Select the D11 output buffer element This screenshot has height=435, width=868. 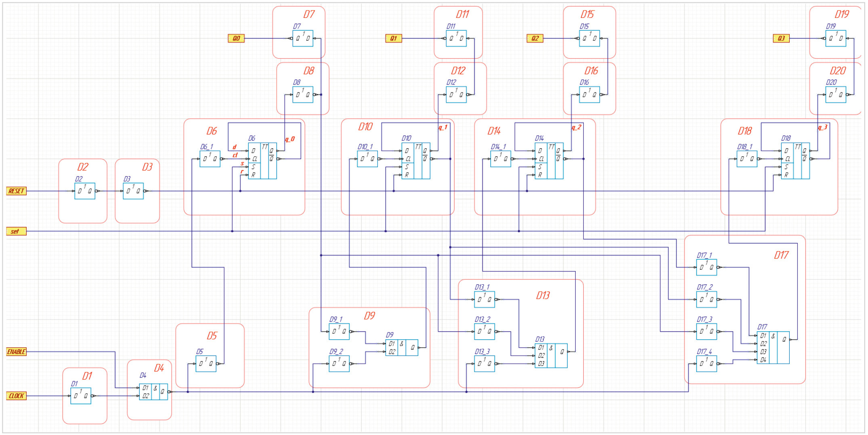[x=456, y=38]
